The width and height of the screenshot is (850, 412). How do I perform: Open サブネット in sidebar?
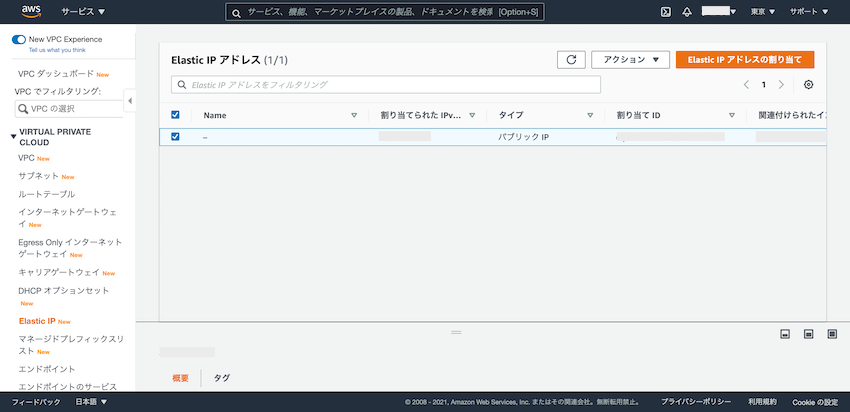click(38, 176)
